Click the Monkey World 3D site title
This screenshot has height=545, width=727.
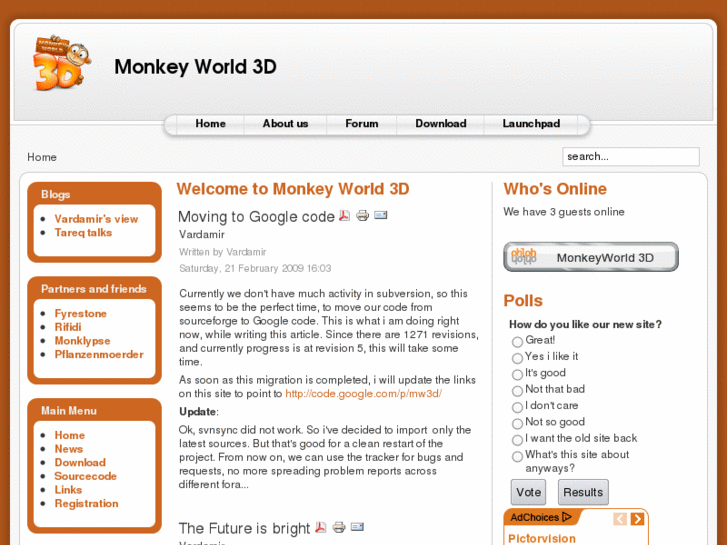click(195, 66)
